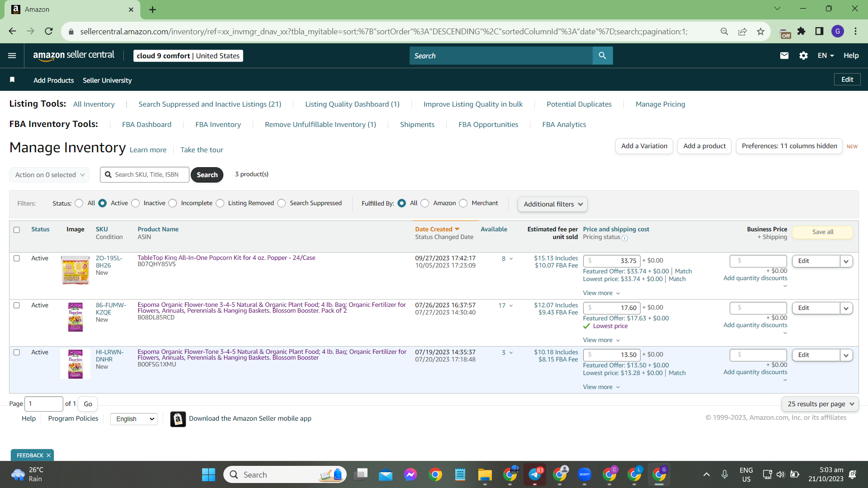Filter by Fulfilled By Amazon
868x488 pixels.
(425, 203)
